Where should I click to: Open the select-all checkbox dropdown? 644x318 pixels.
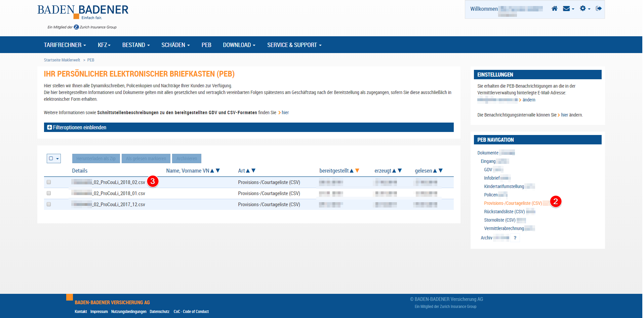point(54,158)
